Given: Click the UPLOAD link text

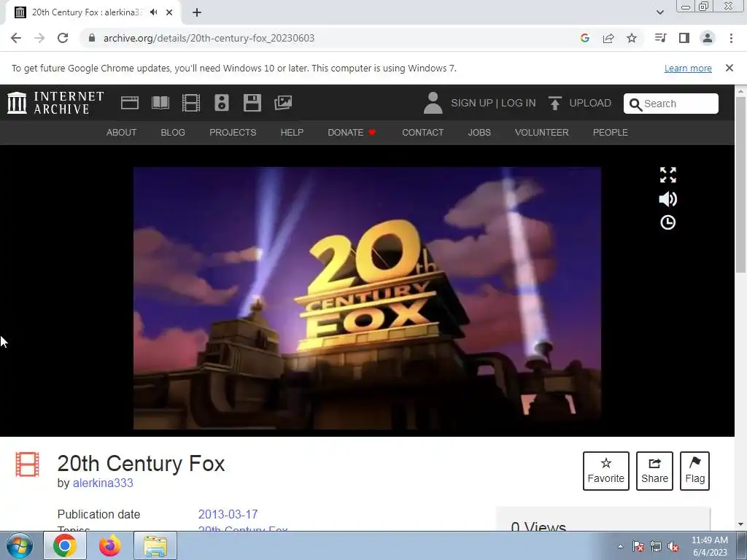Looking at the screenshot, I should (590, 103).
